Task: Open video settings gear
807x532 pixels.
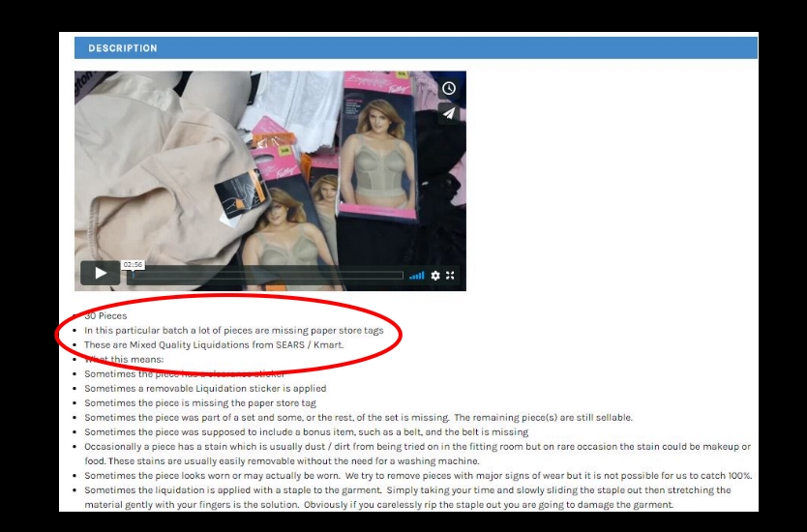Action: click(435, 276)
